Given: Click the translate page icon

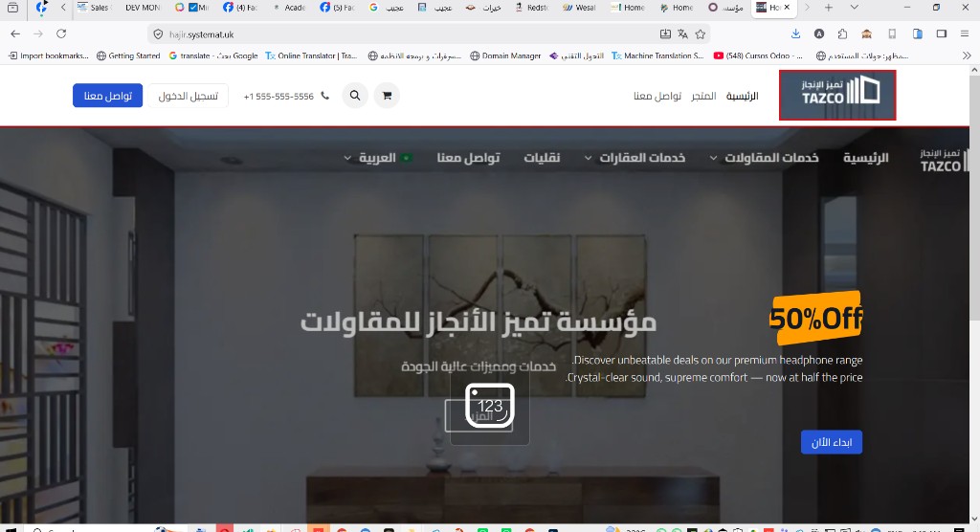Looking at the screenshot, I should (x=682, y=33).
